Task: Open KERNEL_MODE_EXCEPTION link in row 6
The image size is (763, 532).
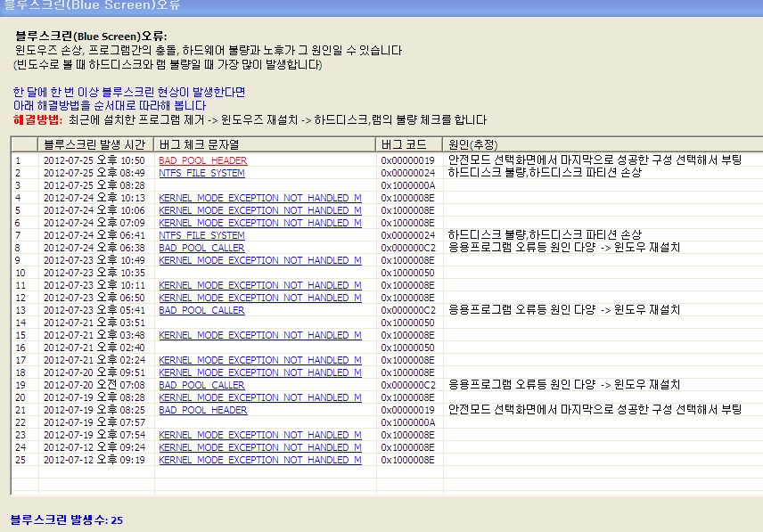Action: pyautogui.click(x=260, y=223)
